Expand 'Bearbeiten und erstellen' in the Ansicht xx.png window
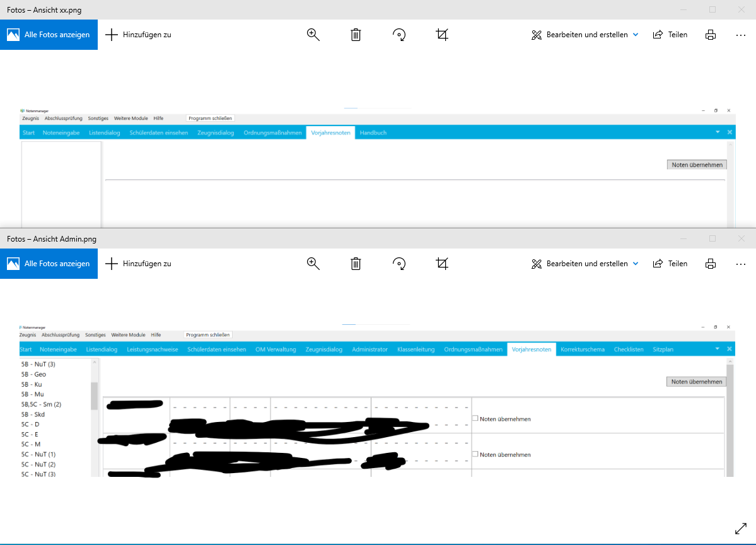The height and width of the screenshot is (545, 756). tap(585, 35)
